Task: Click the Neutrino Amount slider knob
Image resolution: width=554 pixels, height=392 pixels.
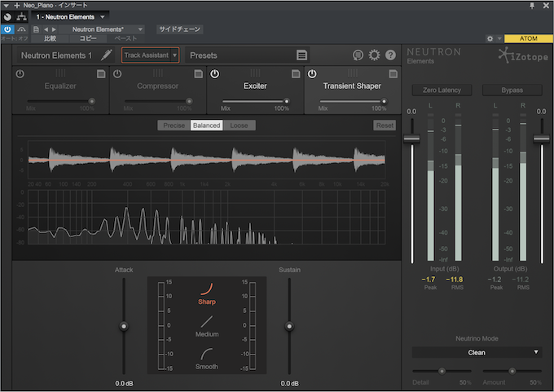Action: 512,371
